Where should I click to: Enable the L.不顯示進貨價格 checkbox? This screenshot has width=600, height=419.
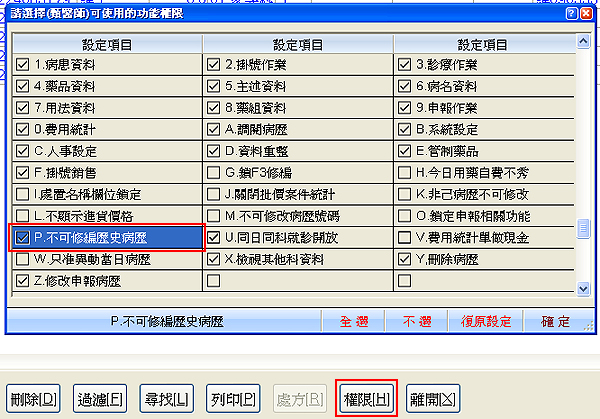tap(25, 215)
